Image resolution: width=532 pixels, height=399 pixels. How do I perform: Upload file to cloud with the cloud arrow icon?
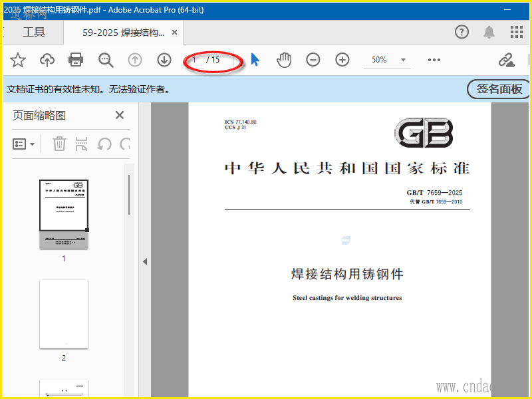[x=47, y=60]
